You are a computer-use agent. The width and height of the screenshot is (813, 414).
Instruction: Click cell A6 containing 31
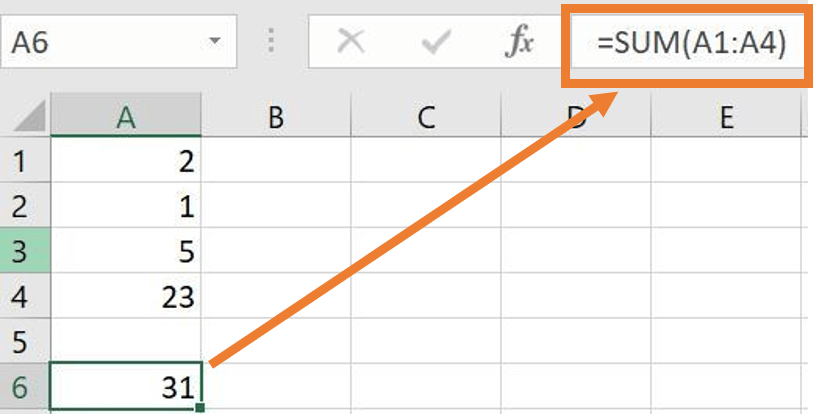[125, 387]
